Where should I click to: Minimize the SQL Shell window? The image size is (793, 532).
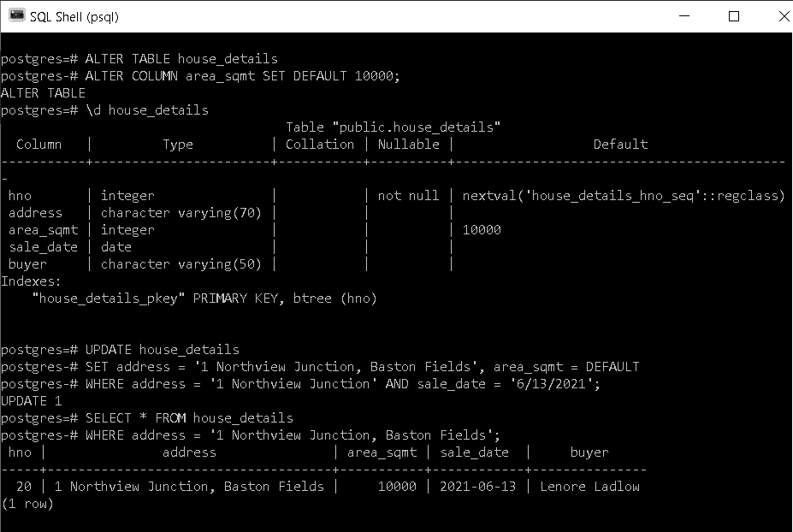tap(684, 16)
